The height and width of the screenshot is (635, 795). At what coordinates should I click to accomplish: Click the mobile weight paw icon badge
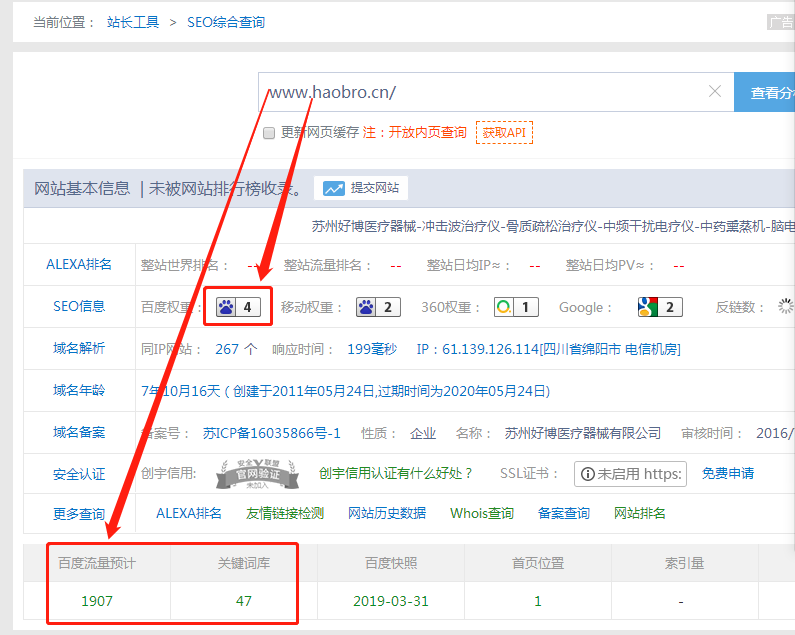(379, 307)
